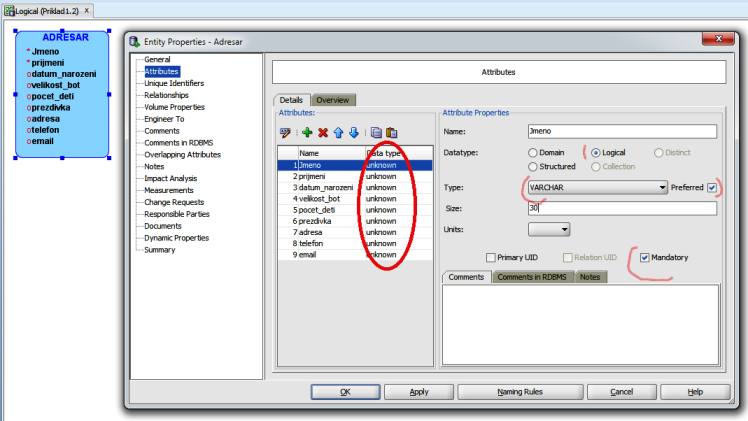Viewport: 748px width, 421px height.
Task: Click into the Size input field
Action: (621, 209)
